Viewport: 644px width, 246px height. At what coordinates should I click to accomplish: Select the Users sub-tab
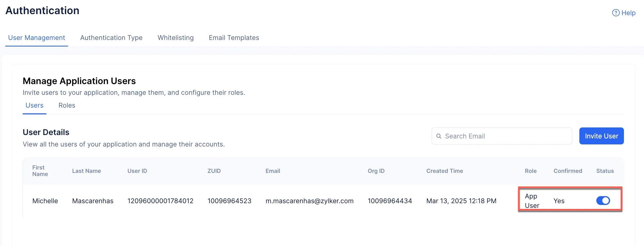point(34,106)
